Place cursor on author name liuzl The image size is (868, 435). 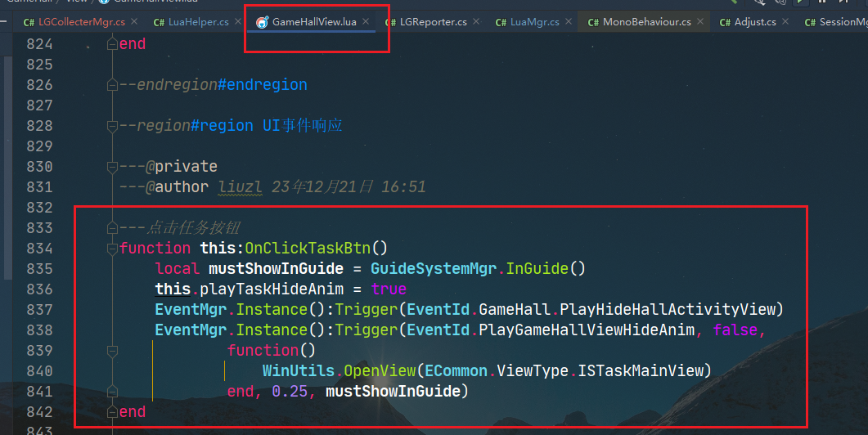[x=240, y=187]
